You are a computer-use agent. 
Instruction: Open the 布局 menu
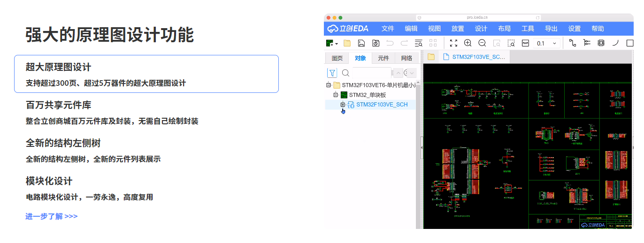point(505,29)
